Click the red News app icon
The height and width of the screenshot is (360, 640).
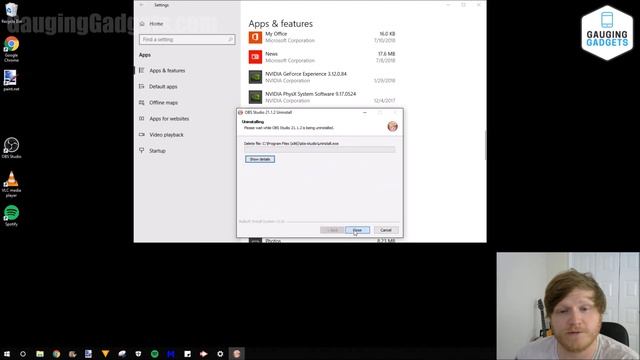tap(256, 57)
